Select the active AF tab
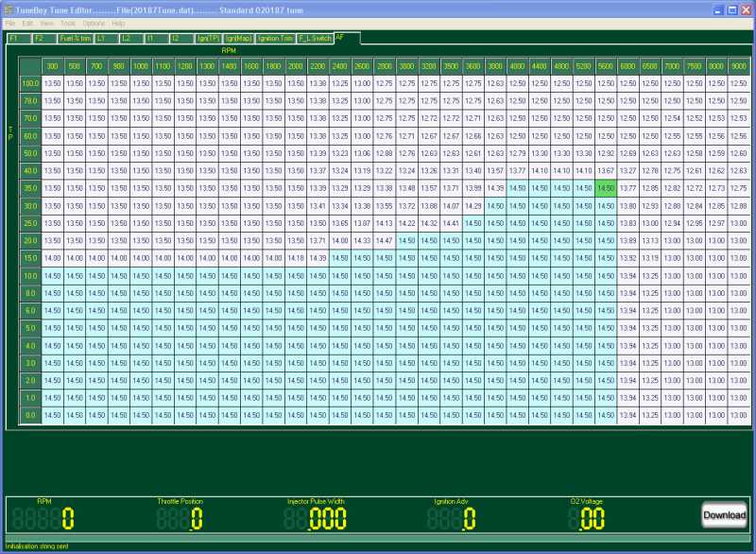Screen dimensions: 756x554 point(347,38)
